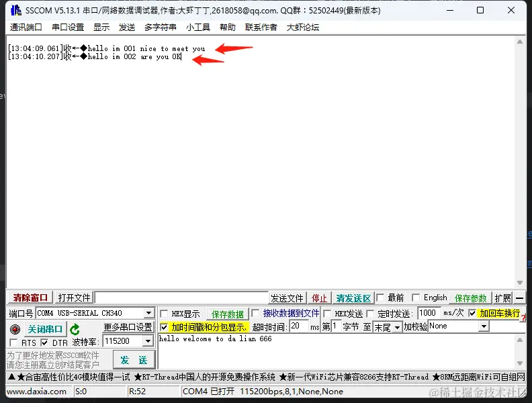532x403 pixels.
Task: Toggle the DTR checkbox
Action: (44, 343)
